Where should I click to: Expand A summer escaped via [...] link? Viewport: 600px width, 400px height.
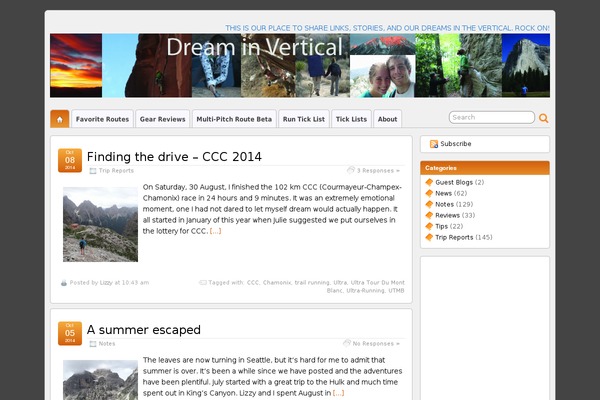tap(338, 393)
